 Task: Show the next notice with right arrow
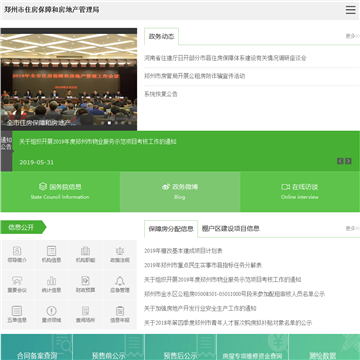point(348,161)
